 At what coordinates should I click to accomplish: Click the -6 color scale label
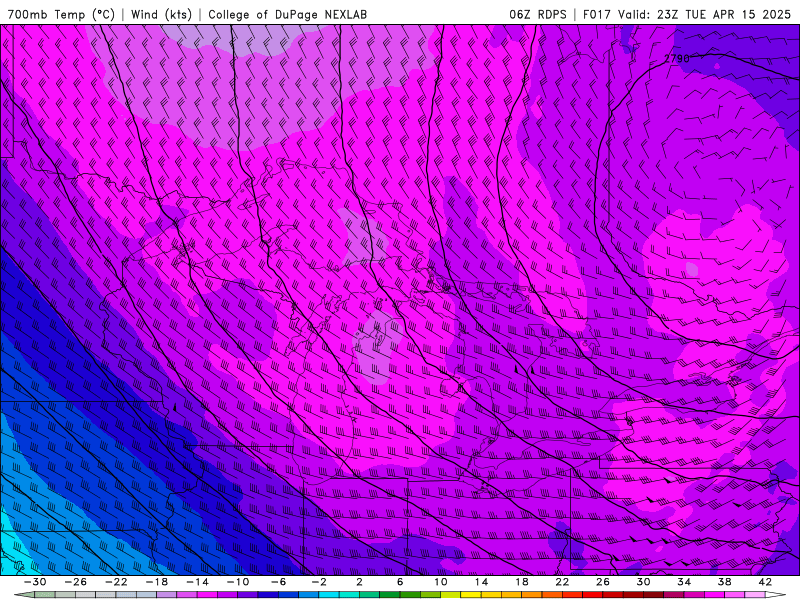(x=279, y=582)
